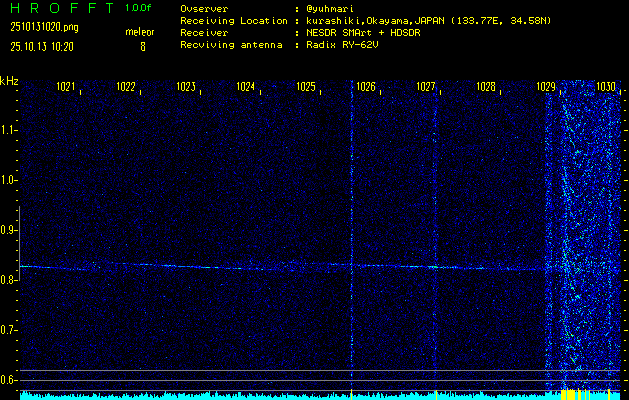The image size is (629, 400).
Task: Click the 1025 time marker
Action: pos(306,87)
